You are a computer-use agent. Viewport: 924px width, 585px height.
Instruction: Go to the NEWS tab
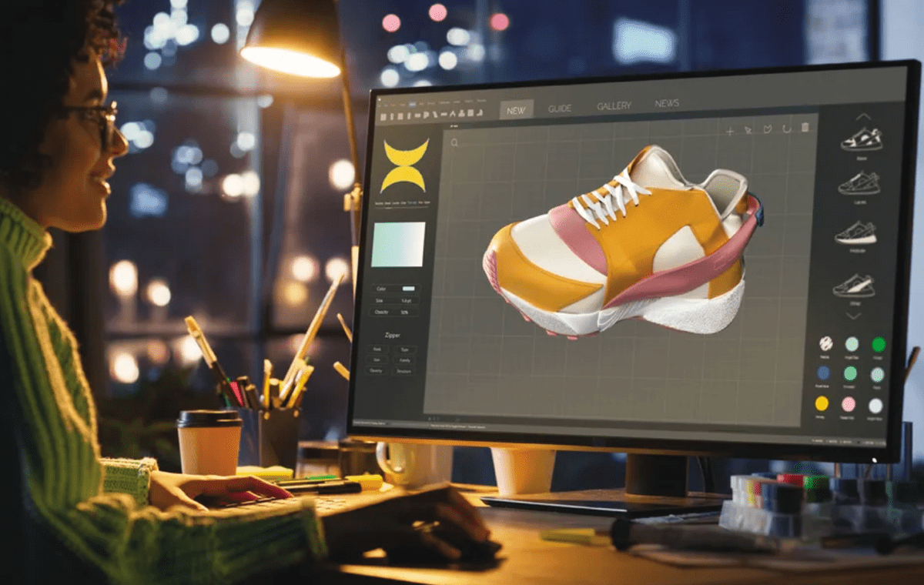click(667, 104)
